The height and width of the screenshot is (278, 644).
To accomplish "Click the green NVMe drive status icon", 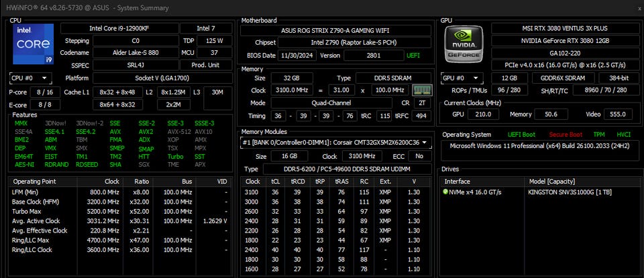I will coord(445,192).
